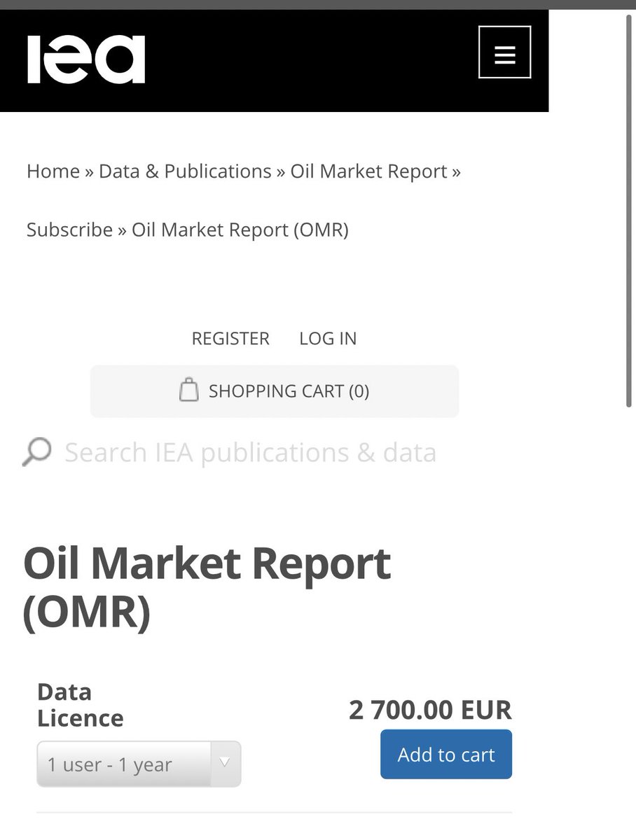636x840 pixels.
Task: Click the Data Licence label
Action: 80,705
